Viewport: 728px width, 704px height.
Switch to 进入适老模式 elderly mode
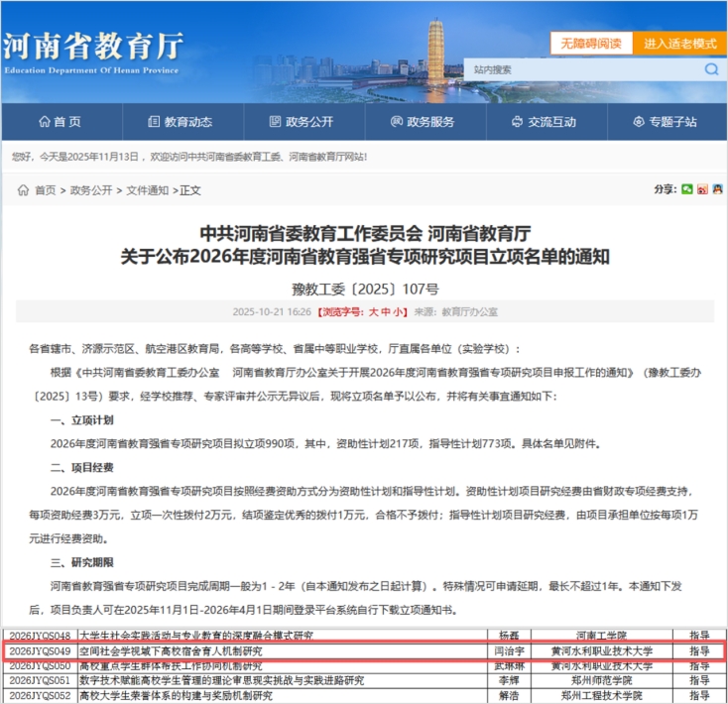point(679,44)
